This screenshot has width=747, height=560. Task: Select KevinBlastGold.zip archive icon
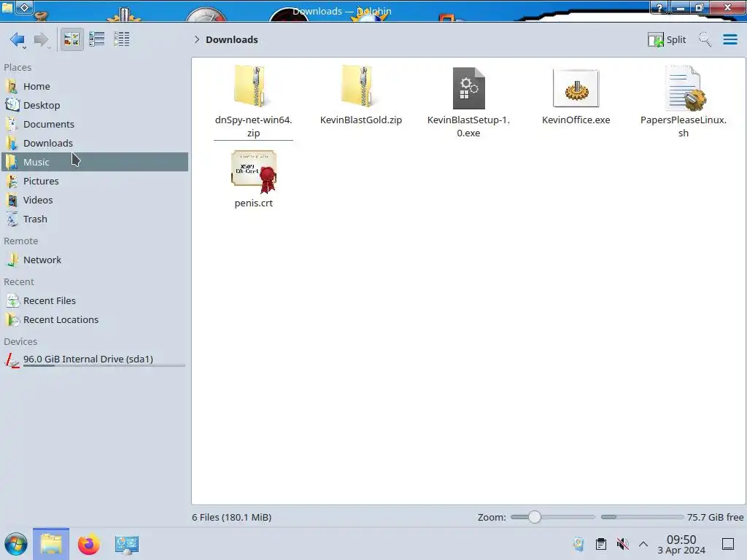[359, 86]
